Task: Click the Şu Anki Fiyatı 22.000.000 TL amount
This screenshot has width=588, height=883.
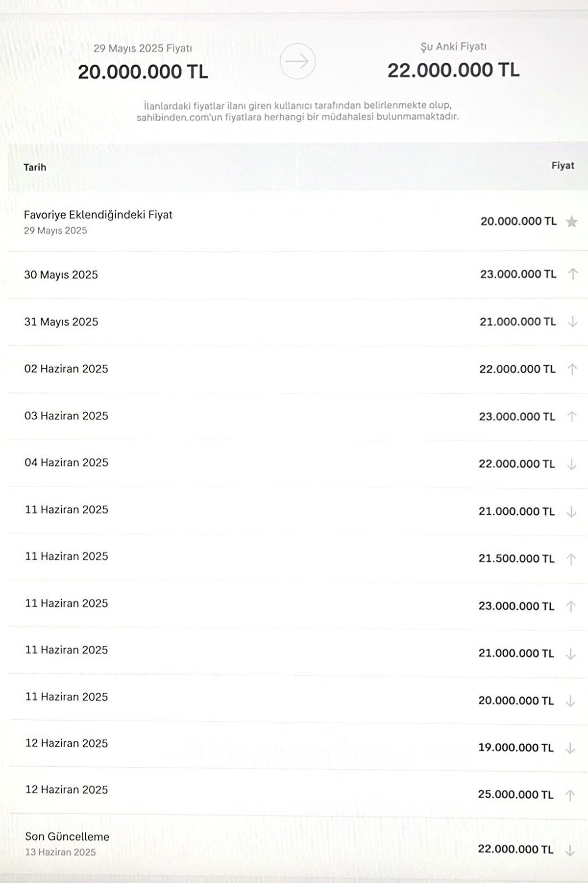Action: click(453, 70)
